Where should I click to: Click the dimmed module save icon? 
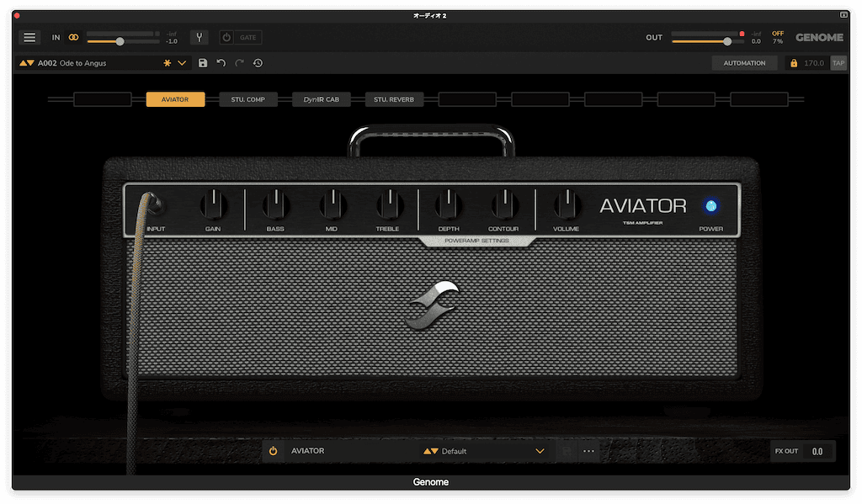(567, 451)
